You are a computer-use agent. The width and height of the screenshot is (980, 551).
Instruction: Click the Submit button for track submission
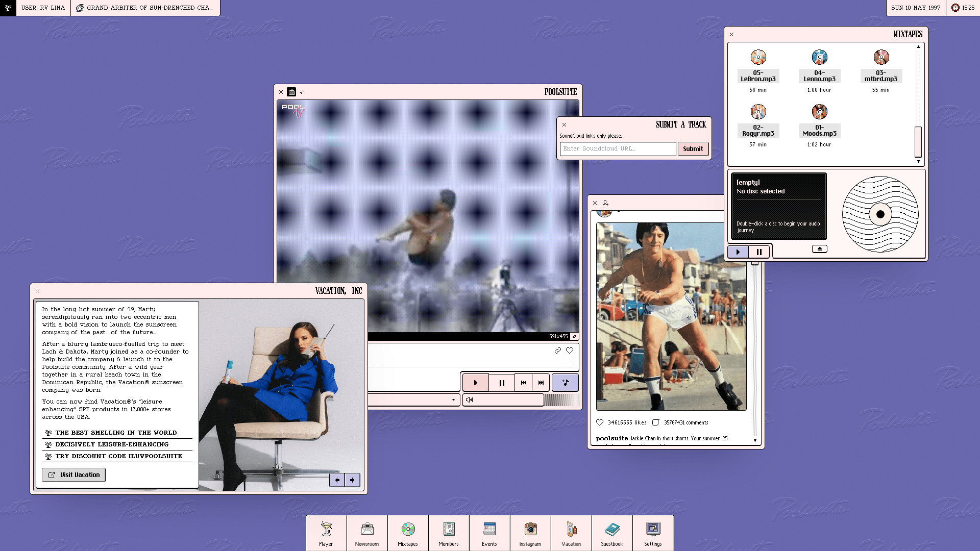693,149
